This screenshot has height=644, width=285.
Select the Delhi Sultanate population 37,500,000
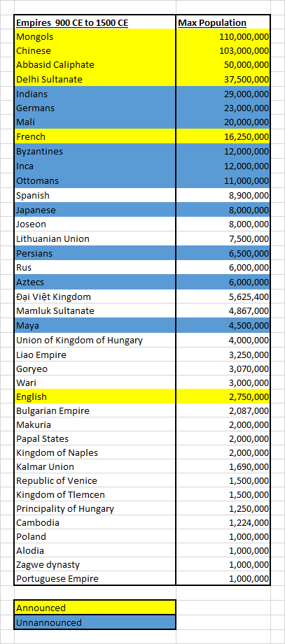click(223, 79)
